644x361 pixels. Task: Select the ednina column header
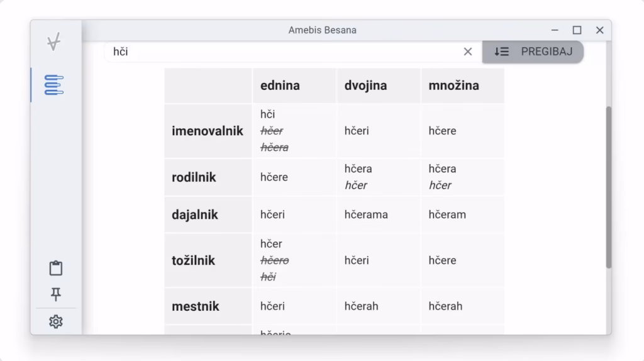pos(280,86)
